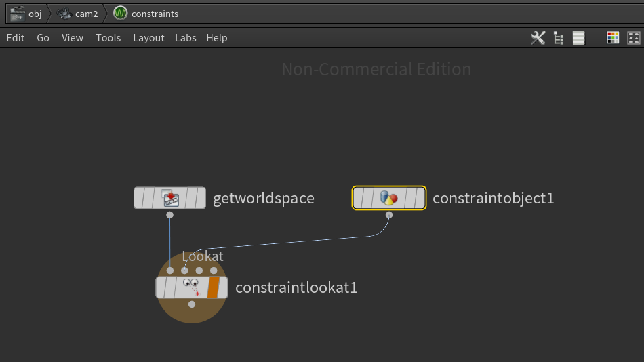
Task: Select the getworldspace node icon
Action: pos(170,198)
